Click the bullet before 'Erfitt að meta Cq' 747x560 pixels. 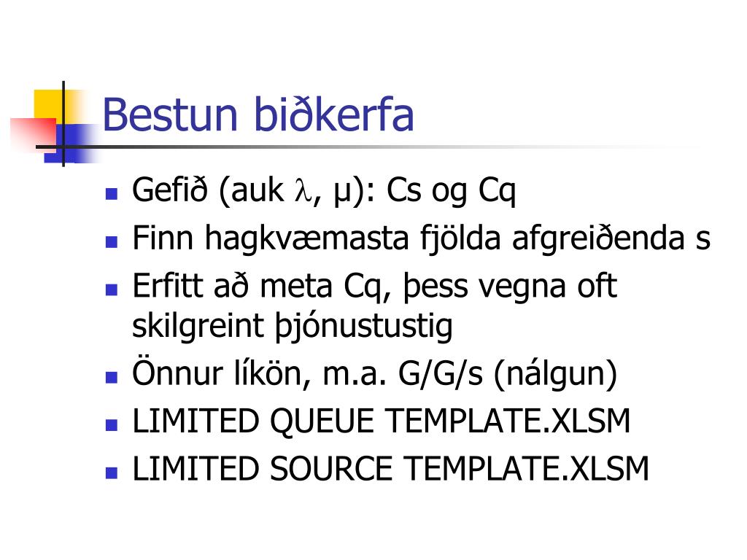point(112,289)
